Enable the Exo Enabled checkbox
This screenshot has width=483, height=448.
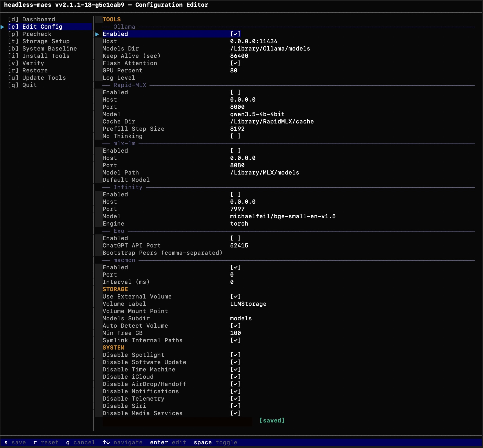(235, 238)
